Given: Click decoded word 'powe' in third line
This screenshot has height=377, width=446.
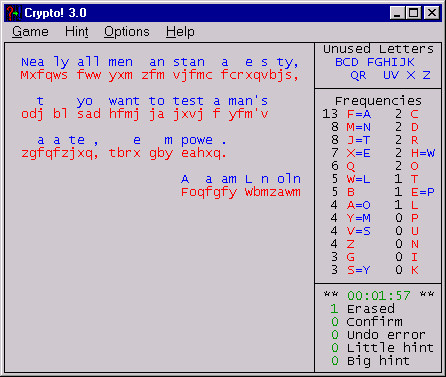Looking at the screenshot, I should (x=197, y=140).
